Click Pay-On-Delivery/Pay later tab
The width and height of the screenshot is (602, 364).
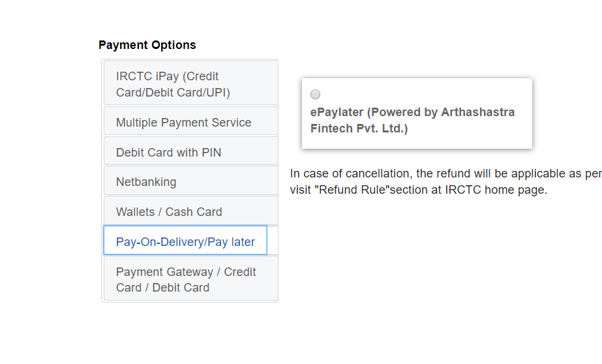tap(185, 241)
